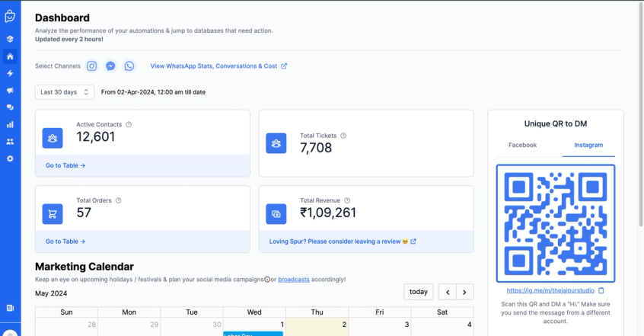
Task: Toggle the Instagram channel filter
Action: coord(91,66)
